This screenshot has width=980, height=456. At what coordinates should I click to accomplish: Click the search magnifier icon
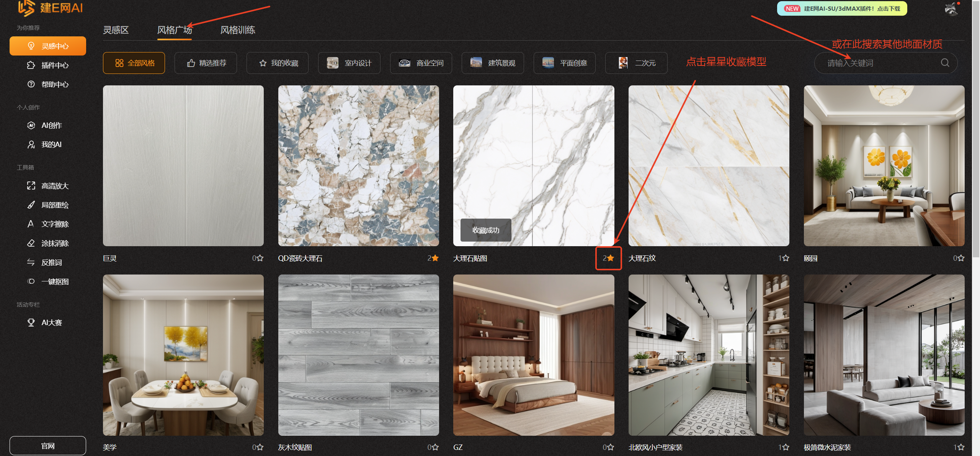(x=945, y=63)
